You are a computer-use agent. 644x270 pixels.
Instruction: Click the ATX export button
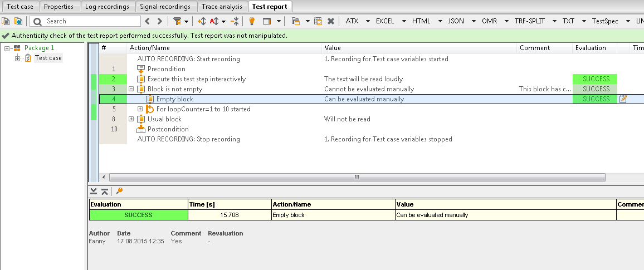[352, 21]
